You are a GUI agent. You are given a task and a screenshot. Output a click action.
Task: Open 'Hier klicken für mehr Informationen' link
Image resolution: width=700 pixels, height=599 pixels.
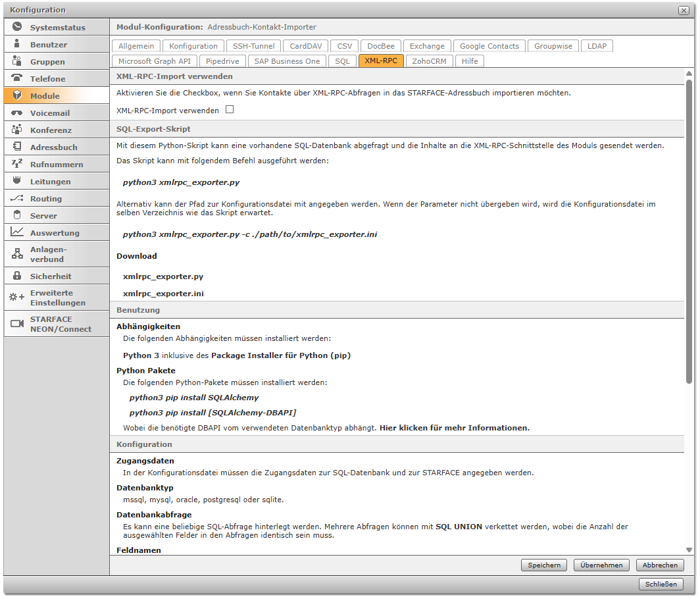[455, 428]
